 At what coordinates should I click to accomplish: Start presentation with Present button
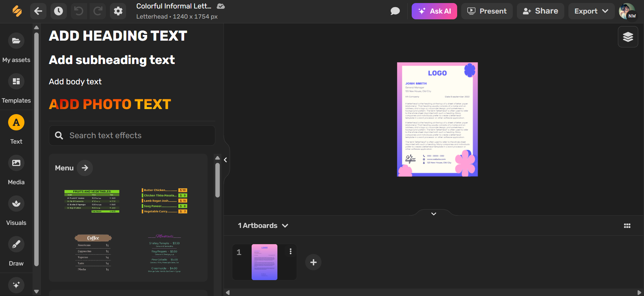tap(487, 11)
